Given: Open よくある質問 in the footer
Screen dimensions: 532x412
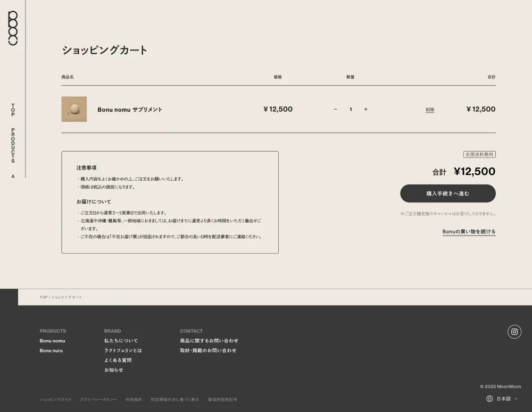Looking at the screenshot, I should point(118,360).
